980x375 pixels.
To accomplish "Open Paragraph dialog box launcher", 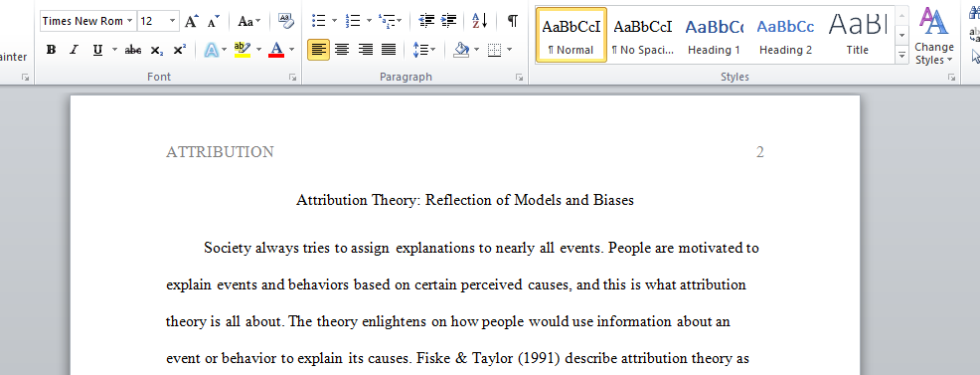I will (x=519, y=78).
